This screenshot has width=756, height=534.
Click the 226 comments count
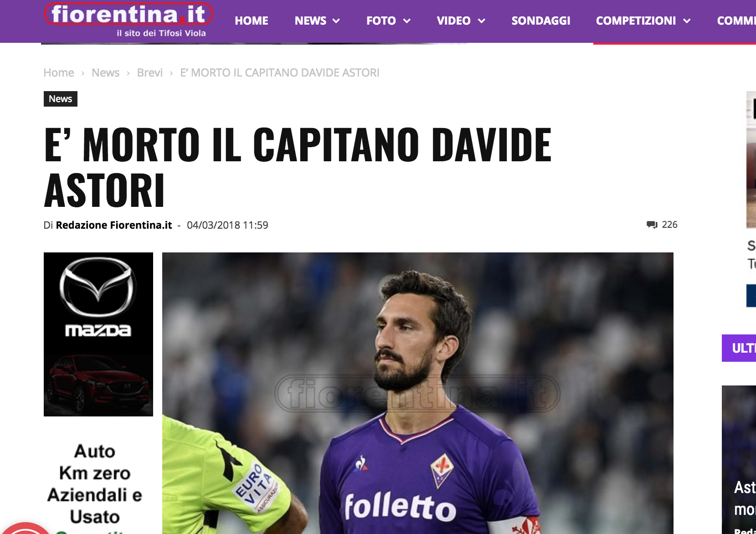669,225
